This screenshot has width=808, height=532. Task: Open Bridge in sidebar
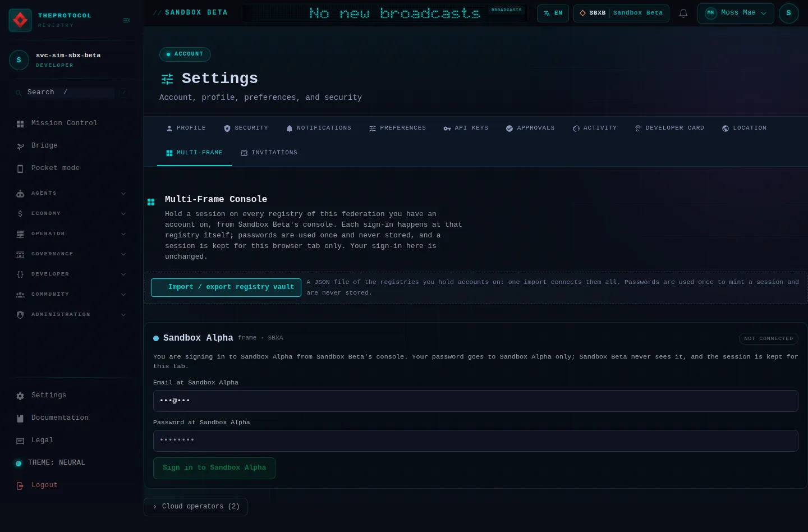point(72,145)
